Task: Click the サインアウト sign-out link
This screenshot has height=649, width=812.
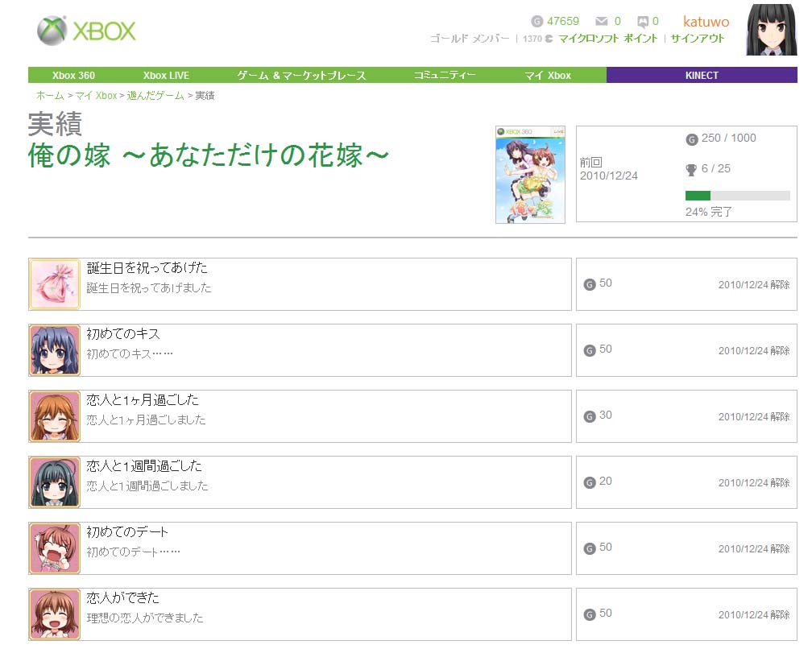Action: pos(698,39)
